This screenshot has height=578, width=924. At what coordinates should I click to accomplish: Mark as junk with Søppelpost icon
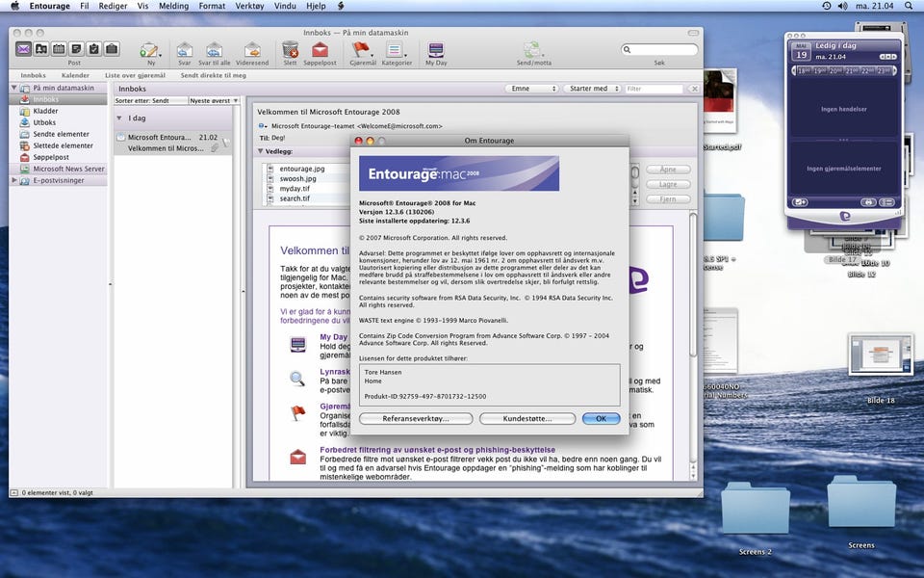[x=321, y=49]
